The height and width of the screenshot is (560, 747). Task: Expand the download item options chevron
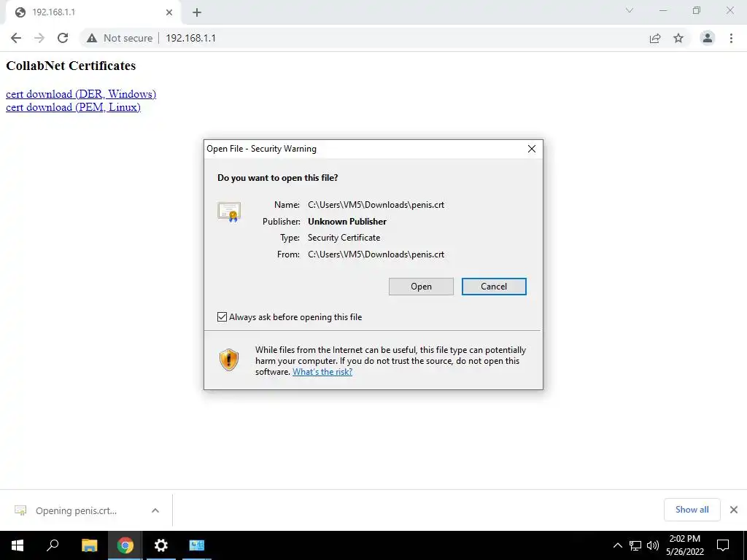[x=155, y=510]
